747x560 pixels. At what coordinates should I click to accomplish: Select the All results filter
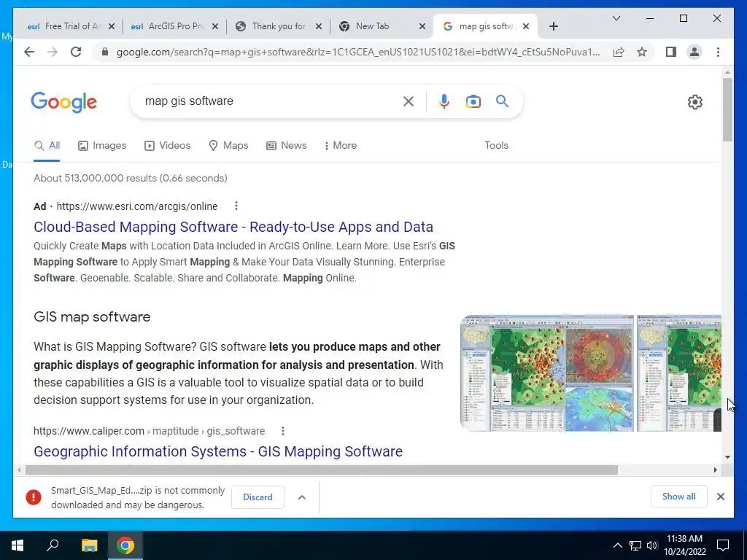(x=47, y=145)
